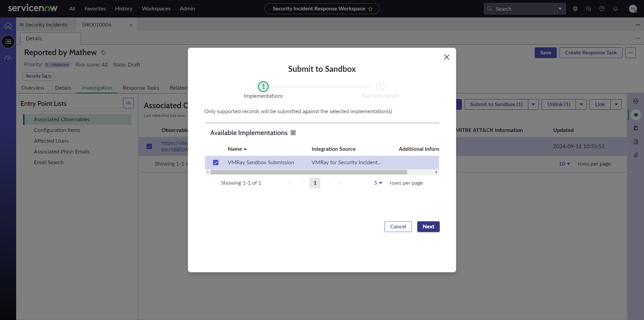Select Associated Phish Emails list item
The height and width of the screenshot is (320, 644).
coord(62,152)
